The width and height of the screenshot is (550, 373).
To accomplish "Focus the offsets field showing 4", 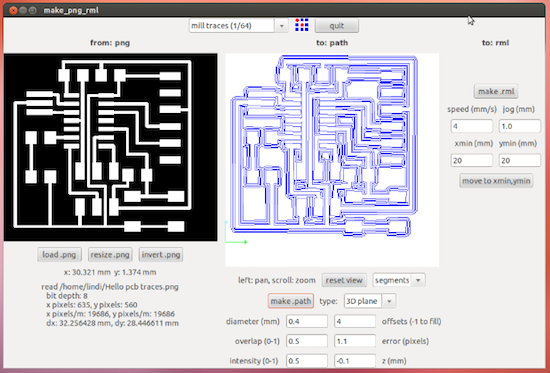I will [x=355, y=321].
